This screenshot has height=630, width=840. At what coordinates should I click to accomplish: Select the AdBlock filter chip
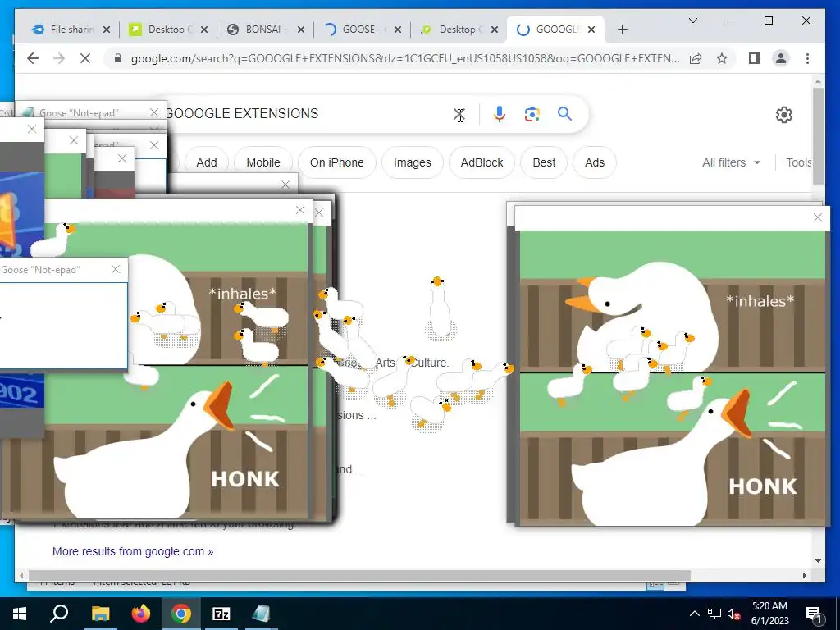pos(482,162)
